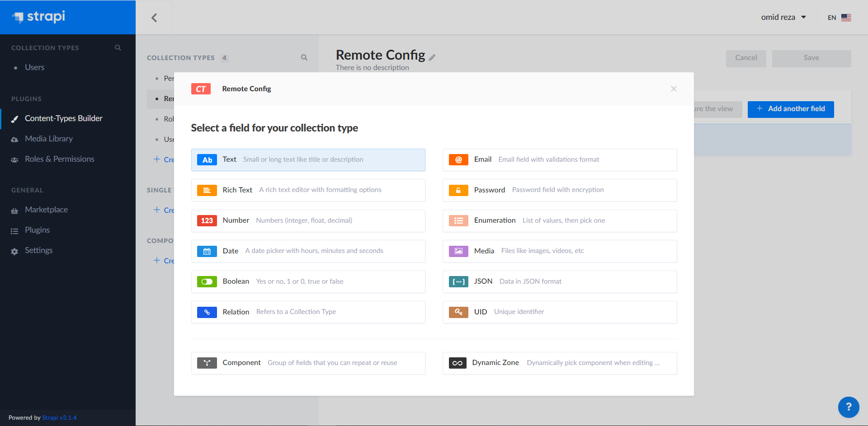Open the Plugins page
This screenshot has height=426, width=868.
click(x=38, y=230)
